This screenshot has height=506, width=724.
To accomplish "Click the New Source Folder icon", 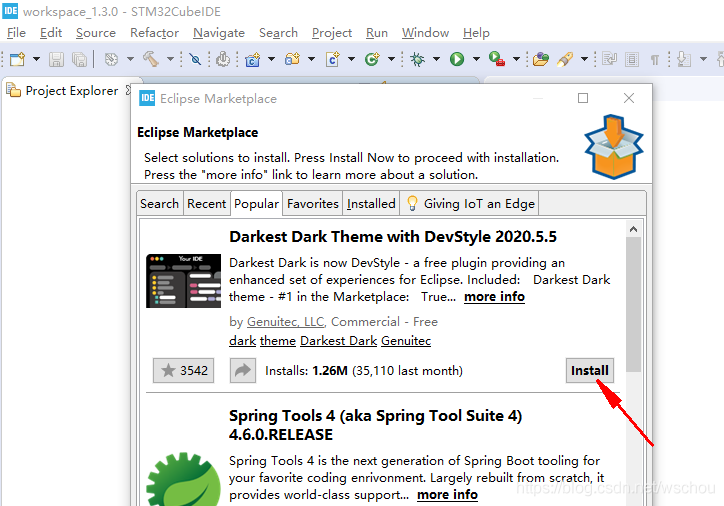I will 292,59.
